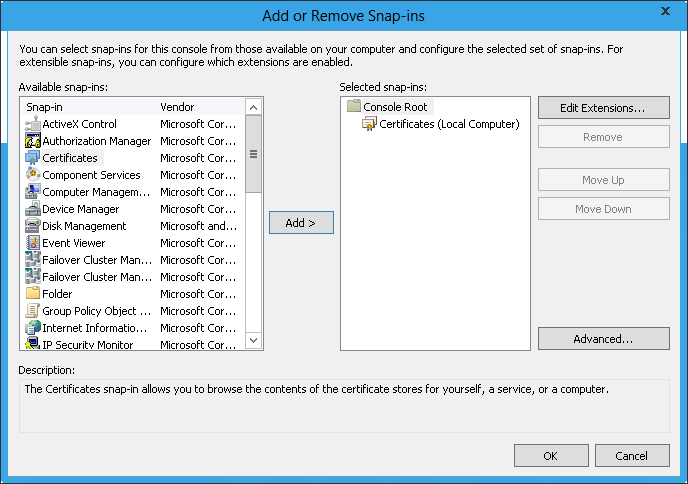Select the Certificates snap-in icon
The width and height of the screenshot is (688, 484).
pyautogui.click(x=32, y=158)
